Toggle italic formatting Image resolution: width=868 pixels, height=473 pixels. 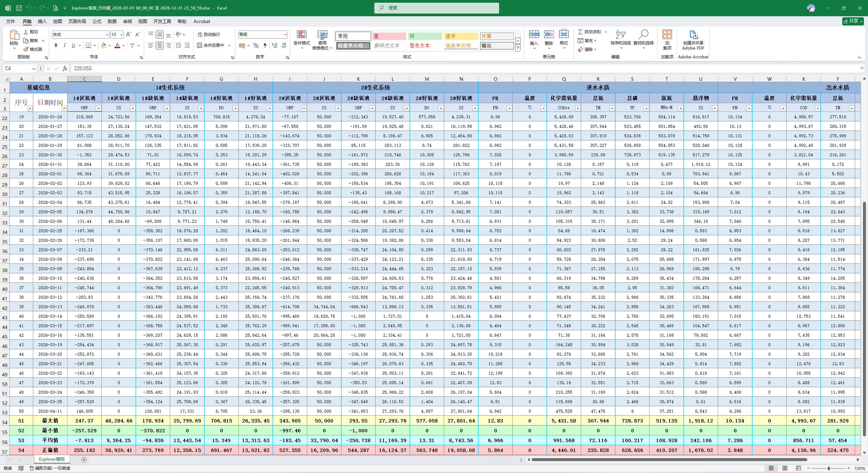coord(64,45)
